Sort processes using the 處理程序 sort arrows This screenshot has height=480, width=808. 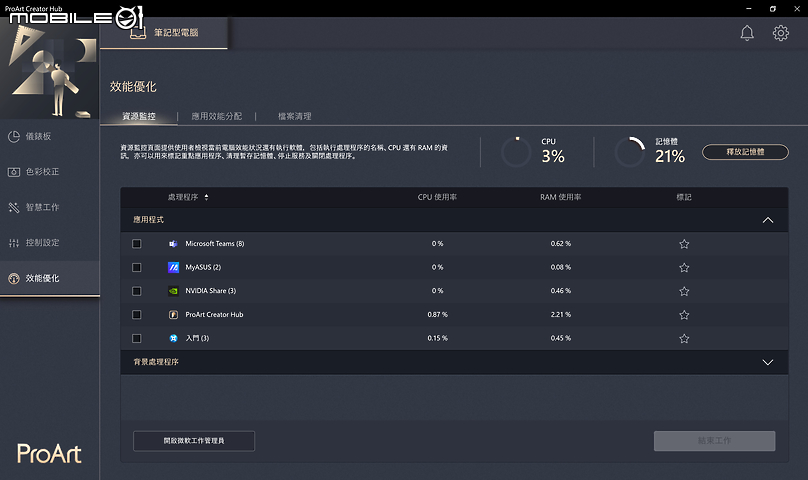[206, 197]
